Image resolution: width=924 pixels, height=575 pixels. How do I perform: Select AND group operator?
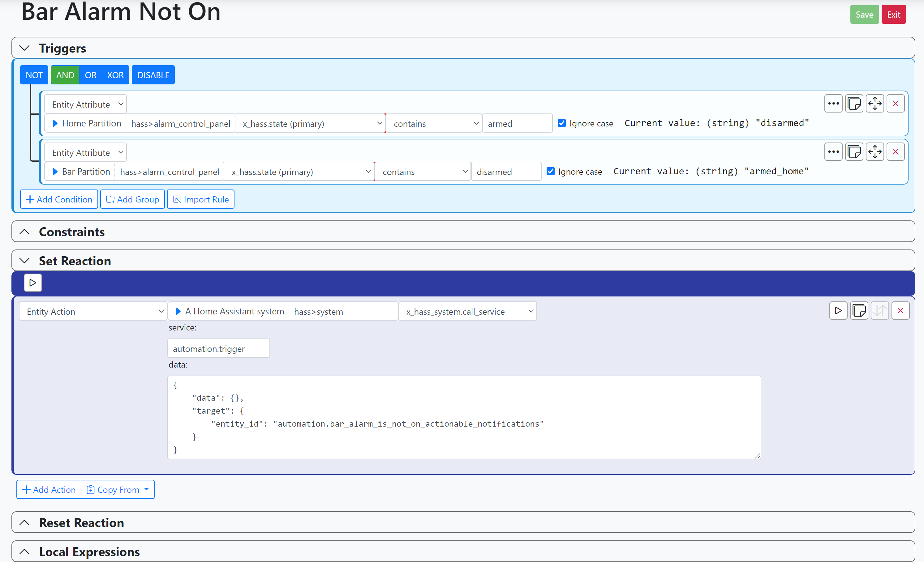[x=65, y=75]
